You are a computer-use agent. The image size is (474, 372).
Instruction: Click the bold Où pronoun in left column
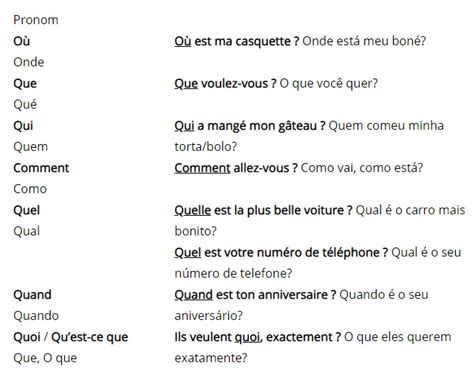coord(22,41)
